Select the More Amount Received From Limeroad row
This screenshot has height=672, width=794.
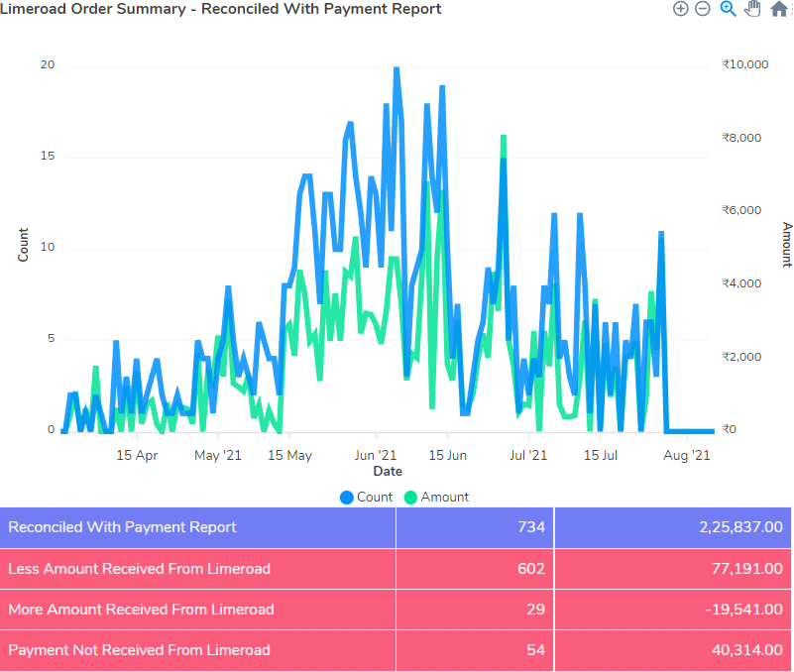[396, 610]
